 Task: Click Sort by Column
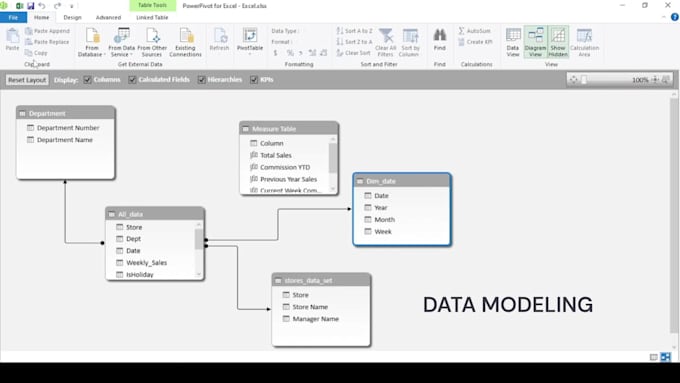pyautogui.click(x=410, y=42)
